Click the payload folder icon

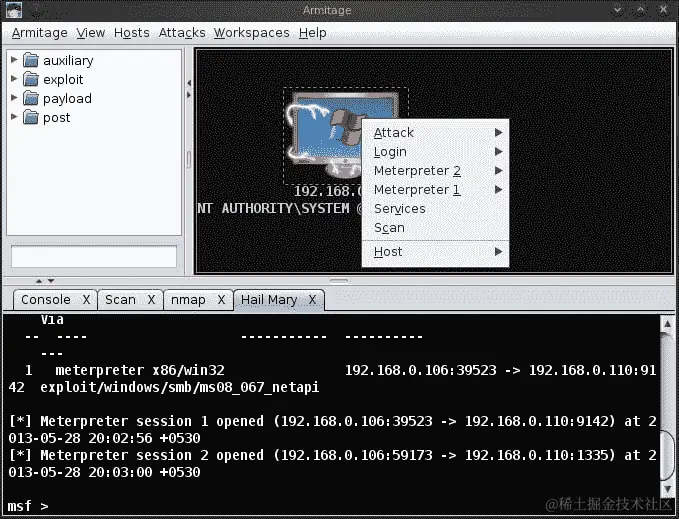(x=31, y=98)
